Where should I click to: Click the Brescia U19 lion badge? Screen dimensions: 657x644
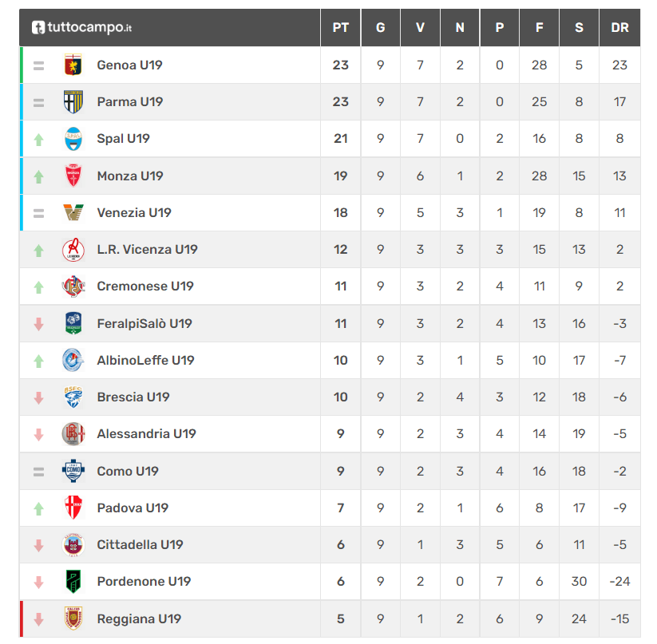(73, 397)
